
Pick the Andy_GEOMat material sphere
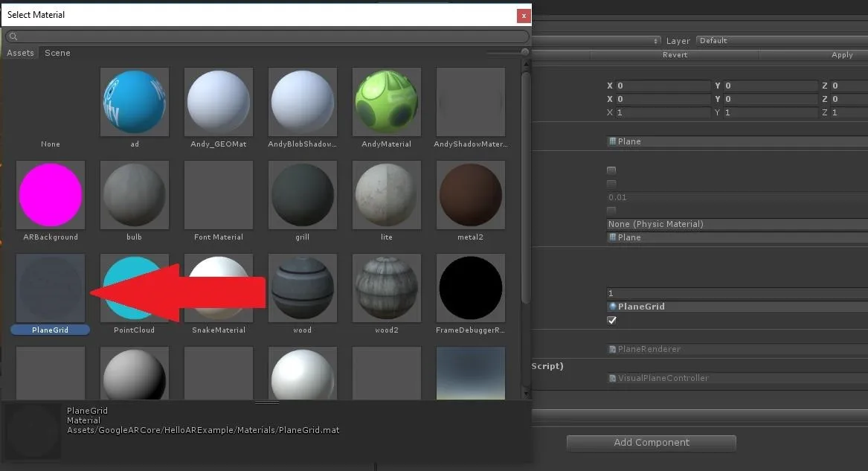point(219,102)
